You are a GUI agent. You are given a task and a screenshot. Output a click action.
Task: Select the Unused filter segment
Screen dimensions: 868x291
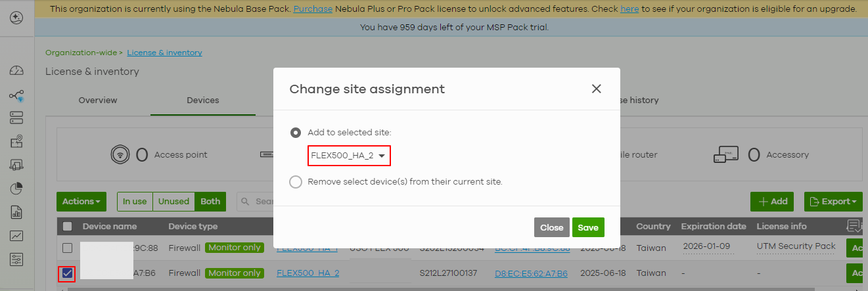(x=173, y=202)
